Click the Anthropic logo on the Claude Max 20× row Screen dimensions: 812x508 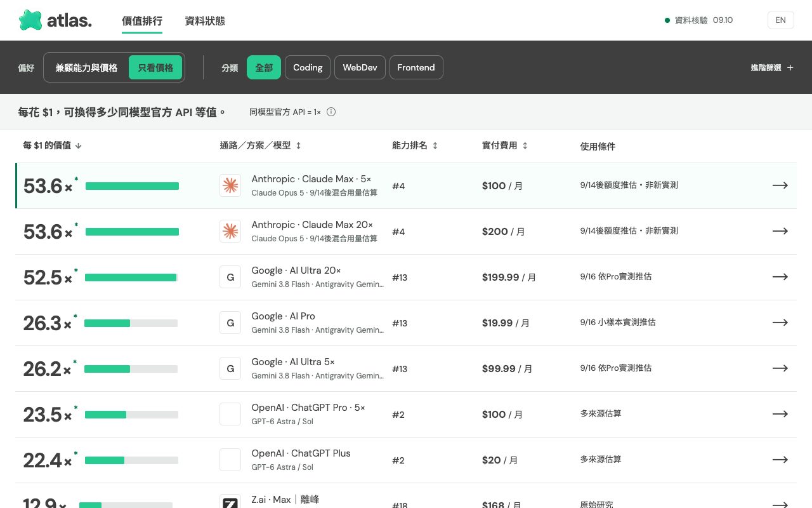click(230, 231)
